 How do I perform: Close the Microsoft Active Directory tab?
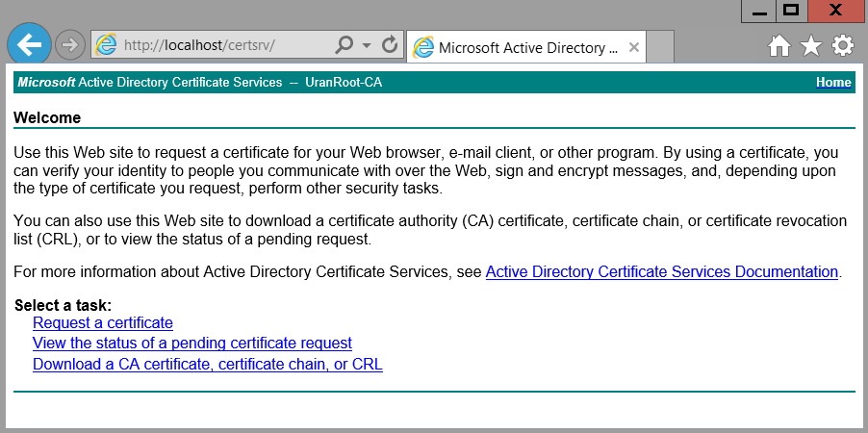pos(634,47)
